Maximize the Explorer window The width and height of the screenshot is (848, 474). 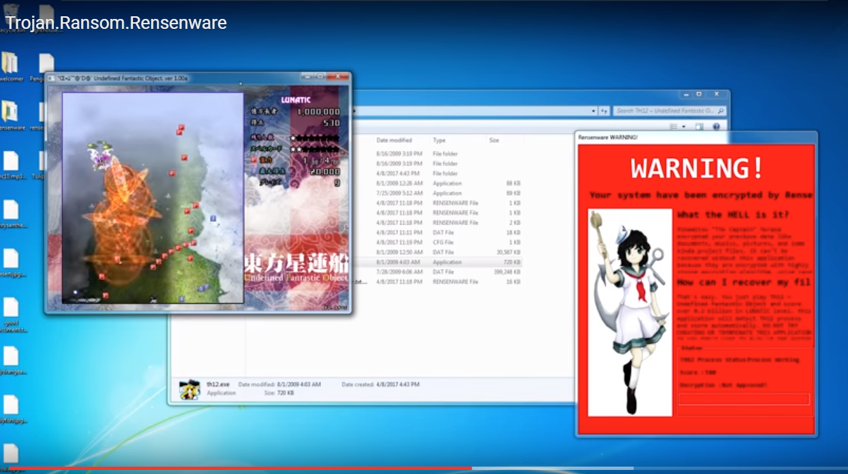point(699,94)
